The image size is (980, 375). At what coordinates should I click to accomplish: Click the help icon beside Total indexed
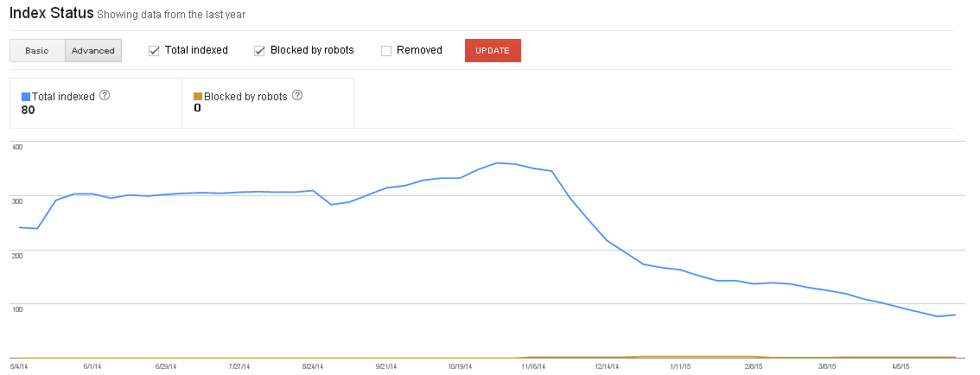[x=105, y=96]
